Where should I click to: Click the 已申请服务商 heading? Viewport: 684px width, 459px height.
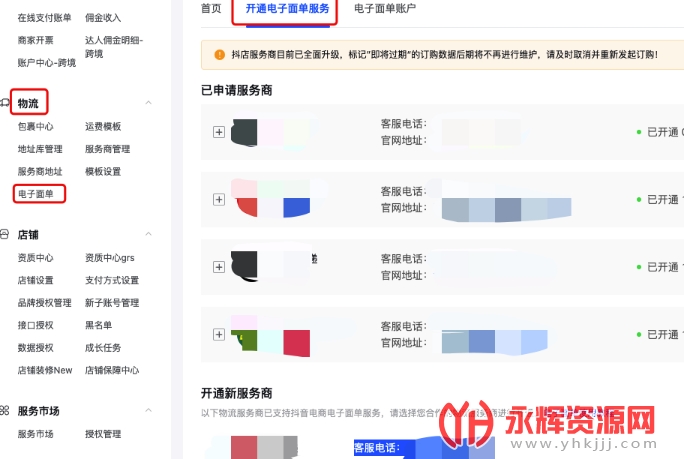pyautogui.click(x=236, y=90)
